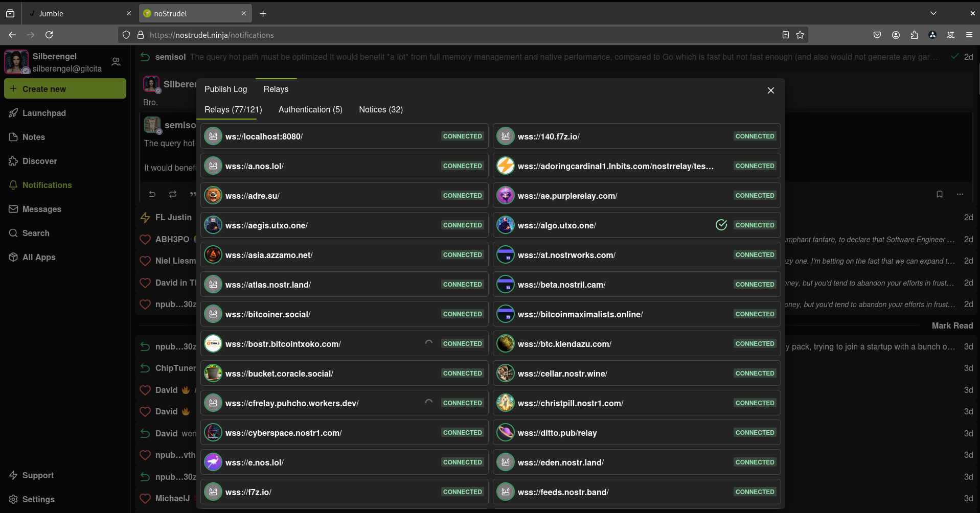This screenshot has height=513, width=980.
Task: Click the account switcher icon beside Silberengel
Action: (116, 62)
